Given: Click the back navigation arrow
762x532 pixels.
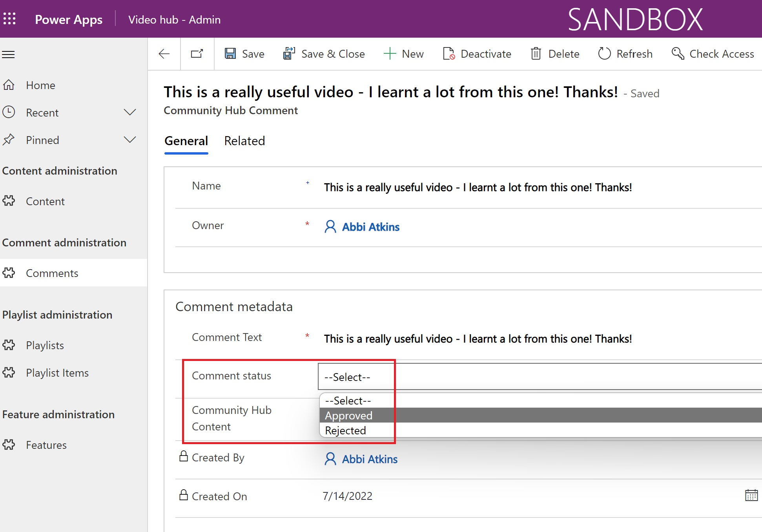Looking at the screenshot, I should 164,54.
